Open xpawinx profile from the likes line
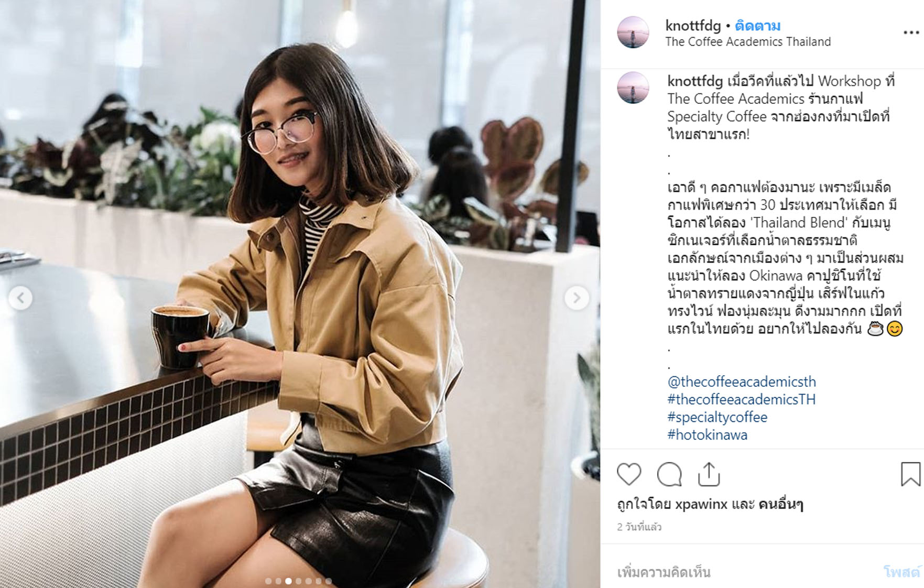Image resolution: width=924 pixels, height=588 pixels. (701, 504)
